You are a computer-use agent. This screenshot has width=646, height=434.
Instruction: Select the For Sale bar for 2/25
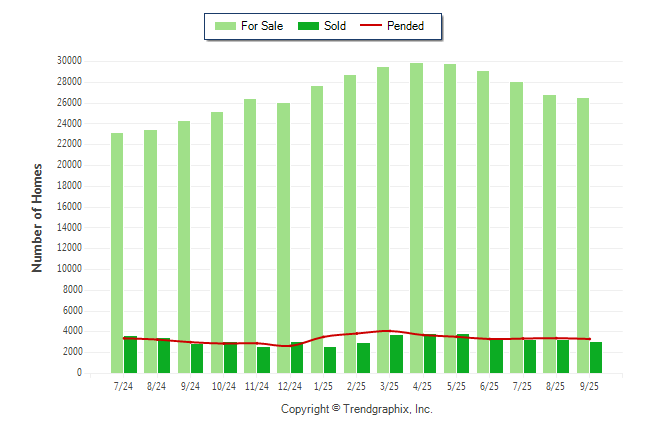tap(350, 210)
